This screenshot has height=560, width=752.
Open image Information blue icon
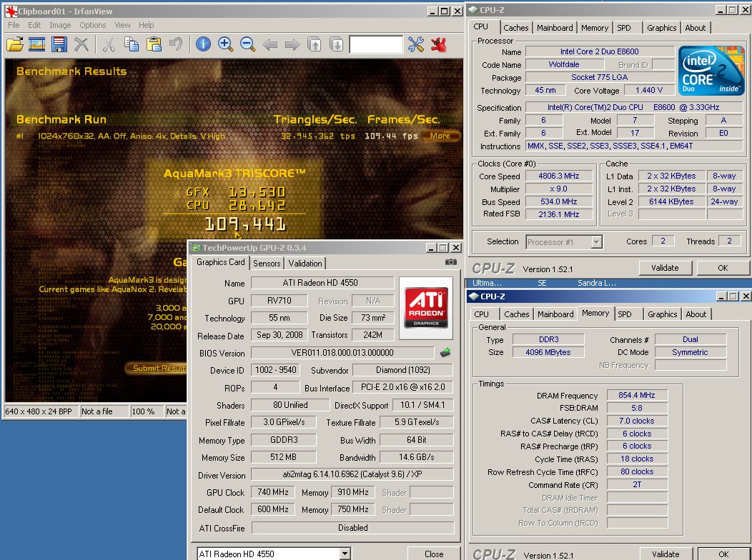point(203,44)
